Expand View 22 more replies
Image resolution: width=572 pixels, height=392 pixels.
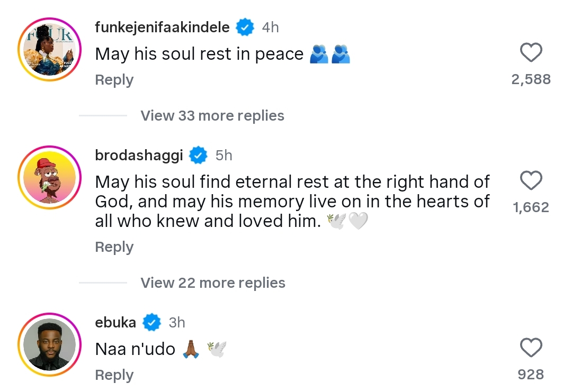(x=213, y=282)
